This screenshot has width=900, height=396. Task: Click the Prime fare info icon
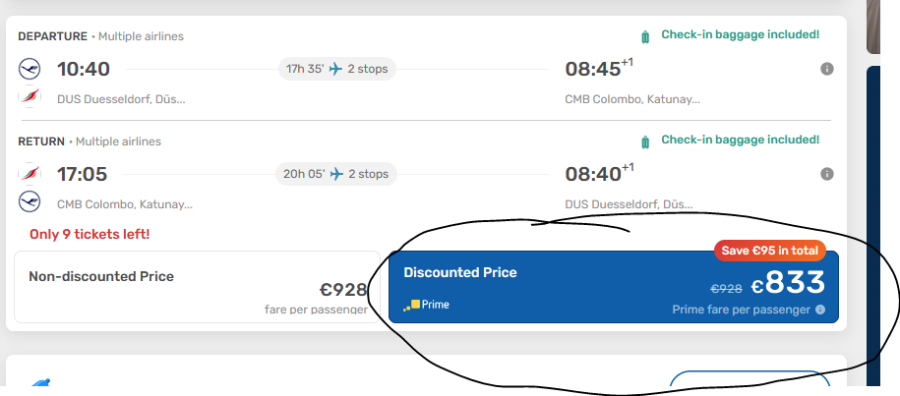[820, 310]
